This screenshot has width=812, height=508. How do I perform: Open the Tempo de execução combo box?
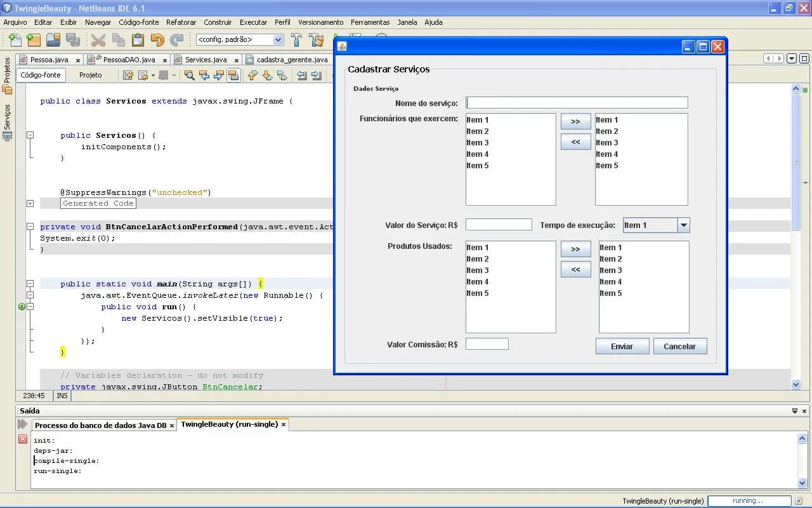(x=683, y=225)
